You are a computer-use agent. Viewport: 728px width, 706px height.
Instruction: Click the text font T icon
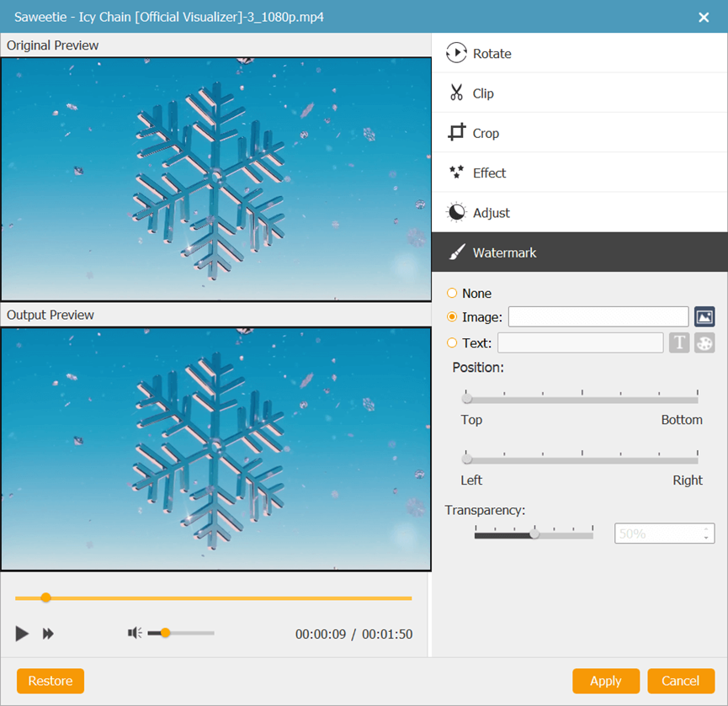pyautogui.click(x=679, y=342)
